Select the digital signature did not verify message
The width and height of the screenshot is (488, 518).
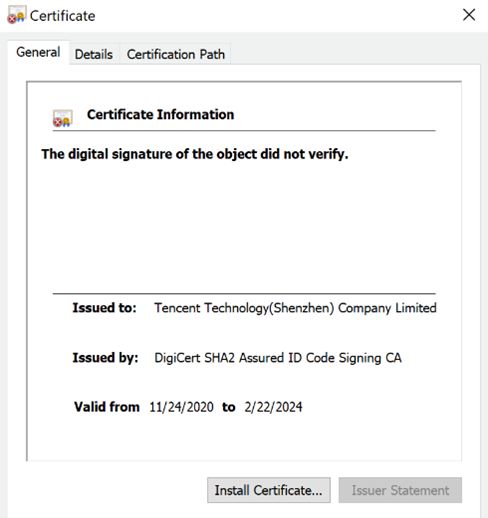195,154
